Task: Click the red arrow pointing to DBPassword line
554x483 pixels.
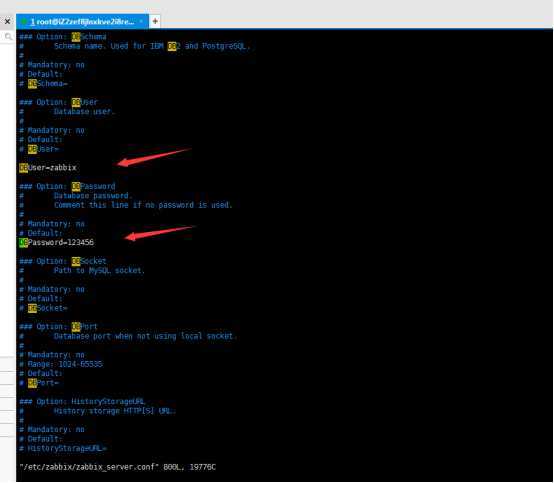Action: pyautogui.click(x=160, y=233)
